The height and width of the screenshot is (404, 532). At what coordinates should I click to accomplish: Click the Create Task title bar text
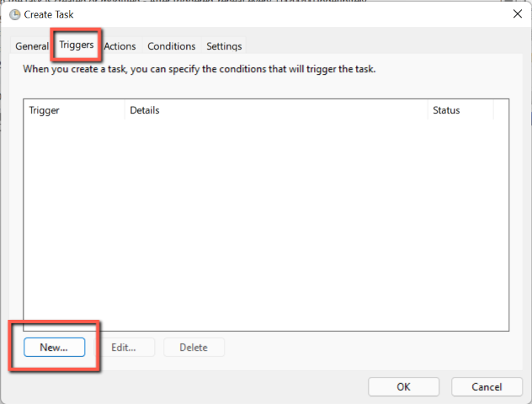coord(49,14)
